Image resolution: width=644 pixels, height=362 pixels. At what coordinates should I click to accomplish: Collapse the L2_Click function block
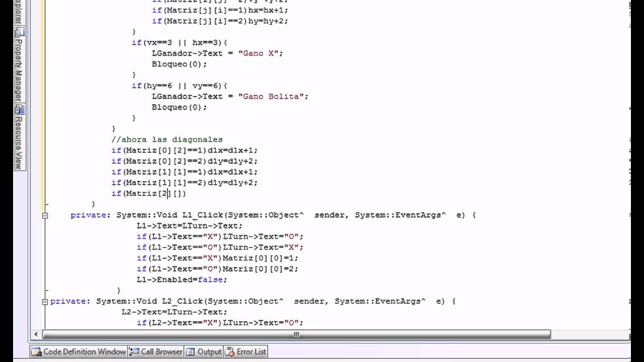coord(45,302)
